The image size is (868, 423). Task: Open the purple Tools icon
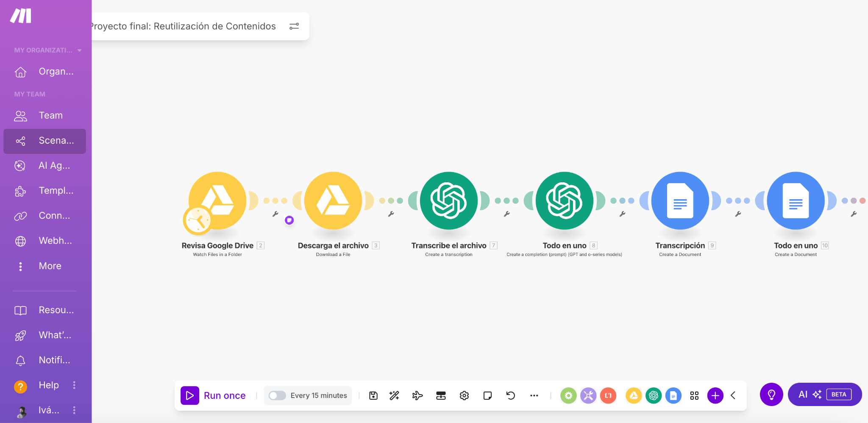pyautogui.click(x=588, y=395)
